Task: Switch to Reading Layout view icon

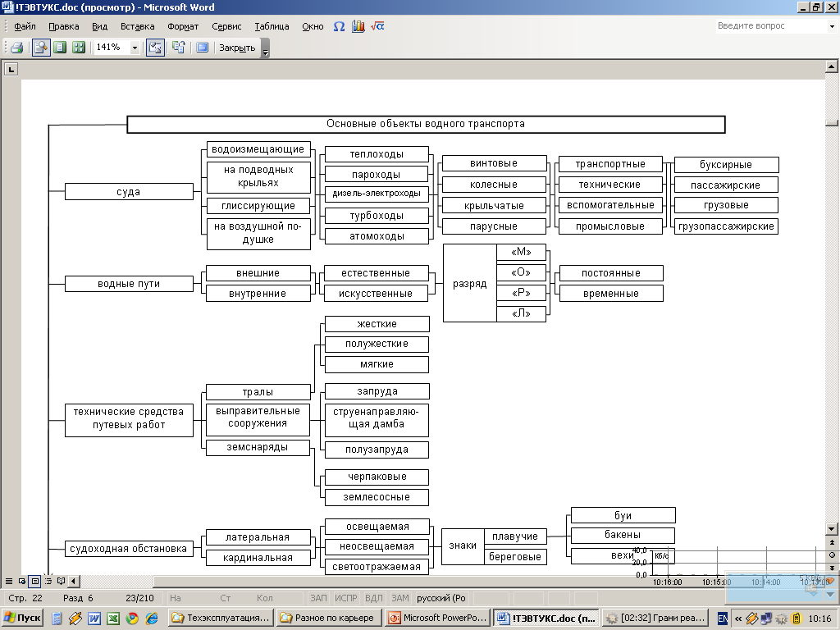Action: pos(61,581)
